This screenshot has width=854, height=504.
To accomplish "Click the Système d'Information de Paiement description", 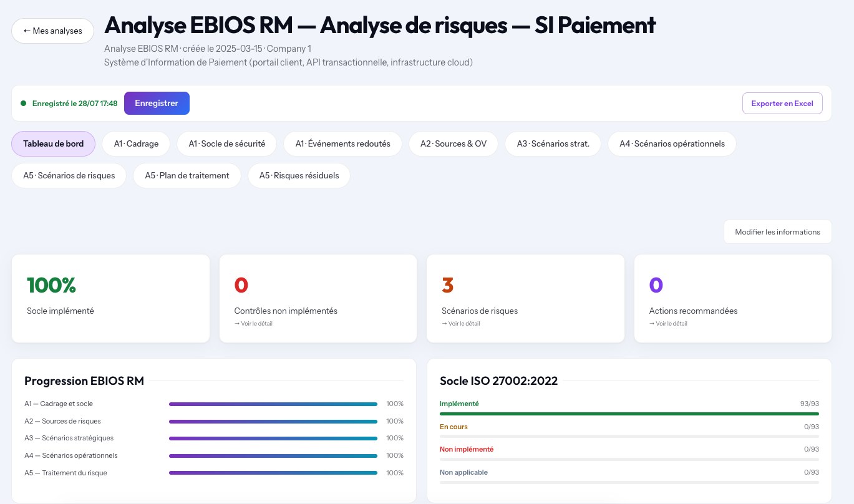I will 289,62.
